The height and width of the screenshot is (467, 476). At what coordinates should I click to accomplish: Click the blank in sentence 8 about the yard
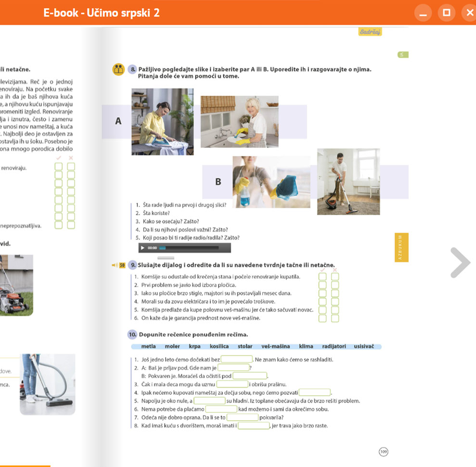pyautogui.click(x=254, y=426)
